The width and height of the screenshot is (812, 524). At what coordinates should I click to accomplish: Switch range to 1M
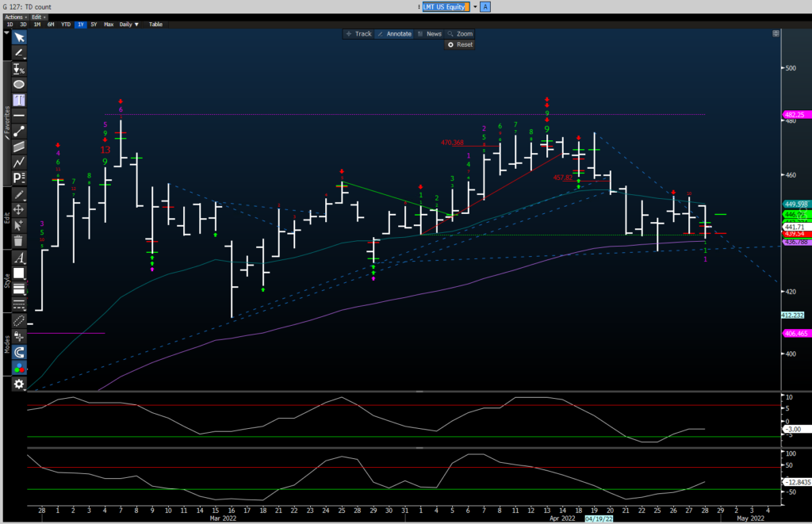(x=37, y=25)
